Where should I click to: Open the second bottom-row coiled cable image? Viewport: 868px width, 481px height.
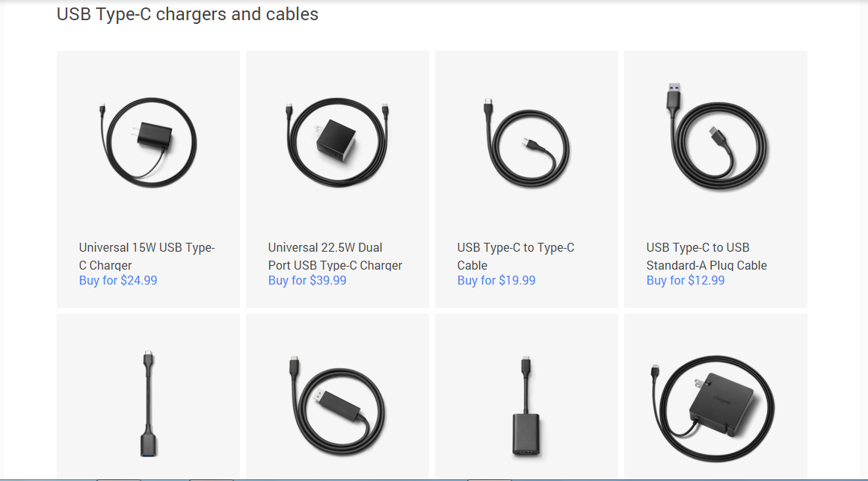click(337, 403)
